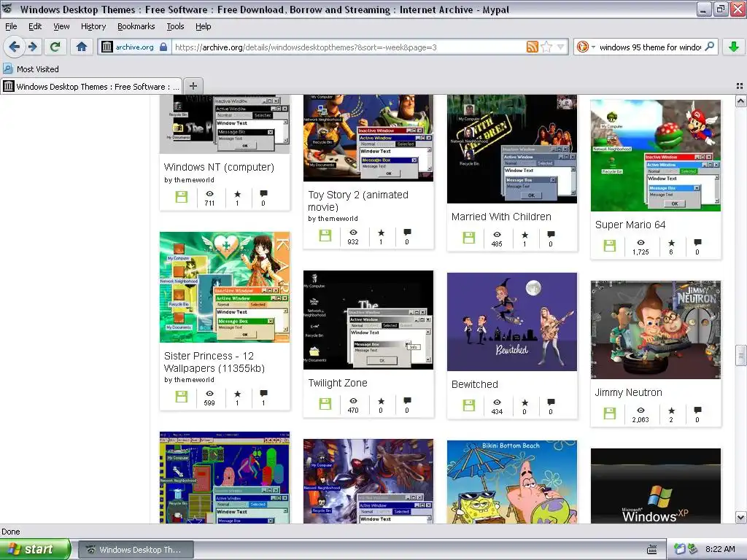Viewport: 747px width, 560px height.
Task: Open the Bewitched title link
Action: [x=474, y=384]
